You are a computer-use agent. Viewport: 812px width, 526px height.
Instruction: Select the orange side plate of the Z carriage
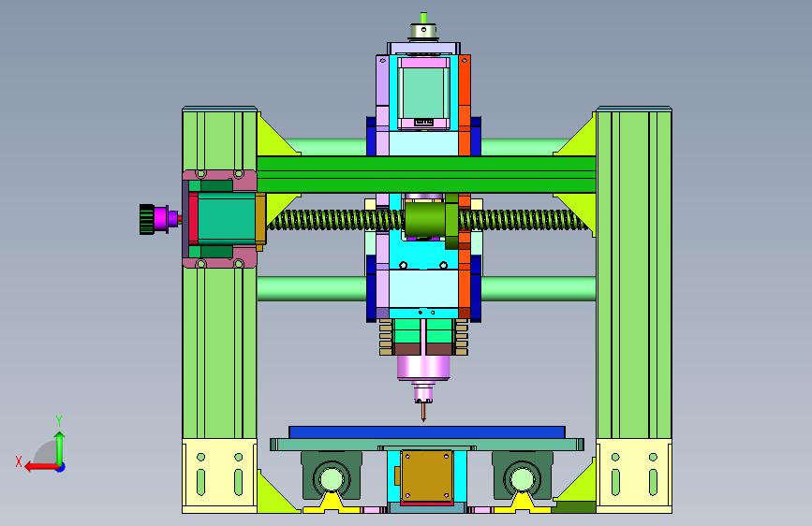click(465, 185)
